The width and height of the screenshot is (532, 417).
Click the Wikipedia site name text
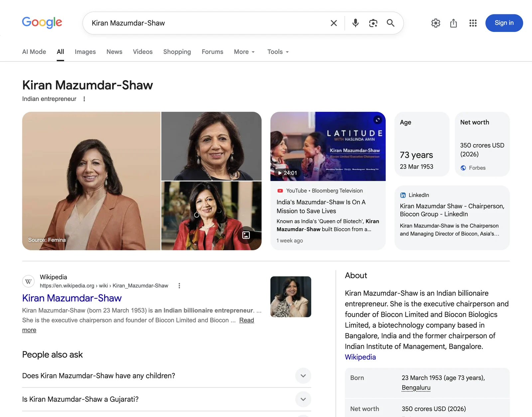click(54, 277)
